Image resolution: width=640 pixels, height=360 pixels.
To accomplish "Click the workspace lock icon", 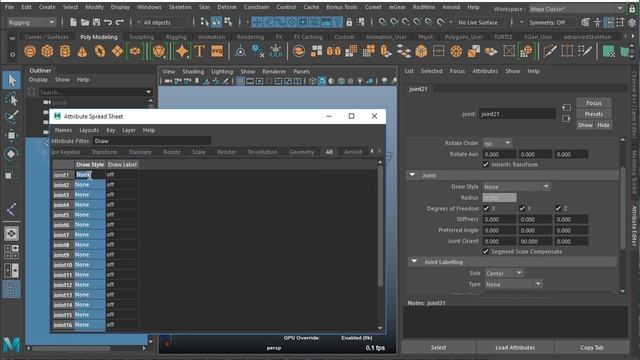I will 632,9.
